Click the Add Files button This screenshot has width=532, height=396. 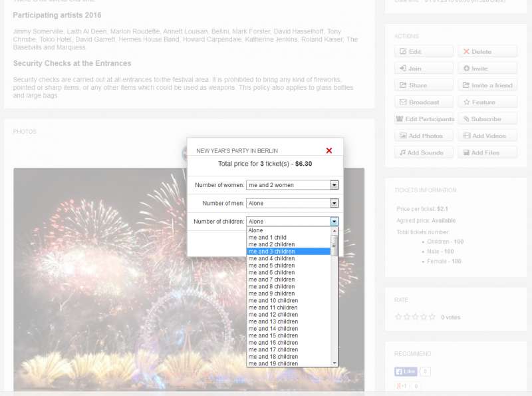click(x=487, y=152)
